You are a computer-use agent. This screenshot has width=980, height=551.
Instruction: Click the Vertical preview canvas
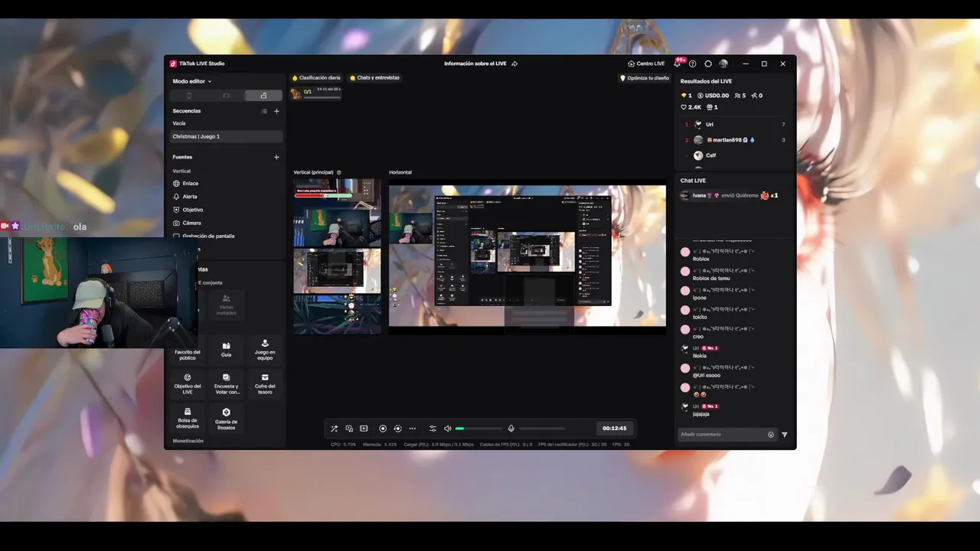click(337, 256)
